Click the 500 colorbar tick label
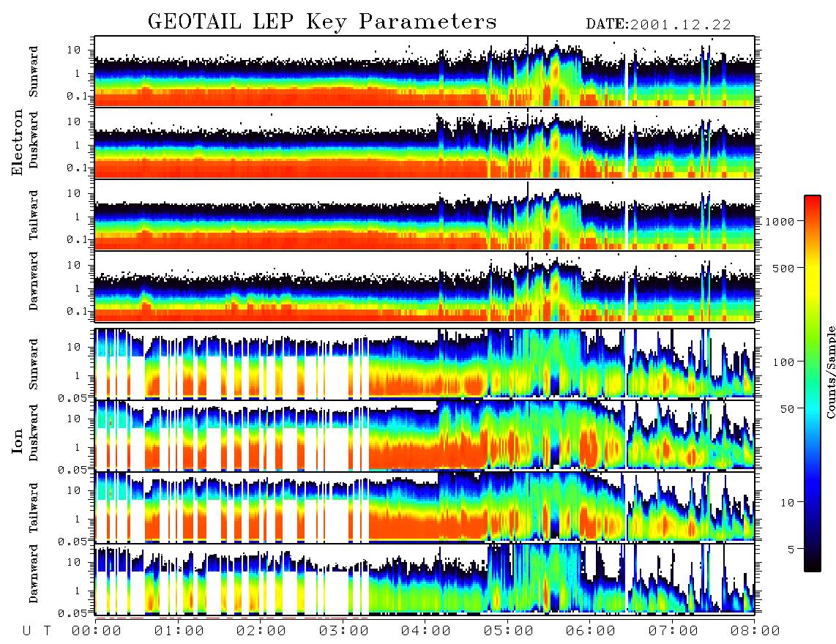 (784, 268)
